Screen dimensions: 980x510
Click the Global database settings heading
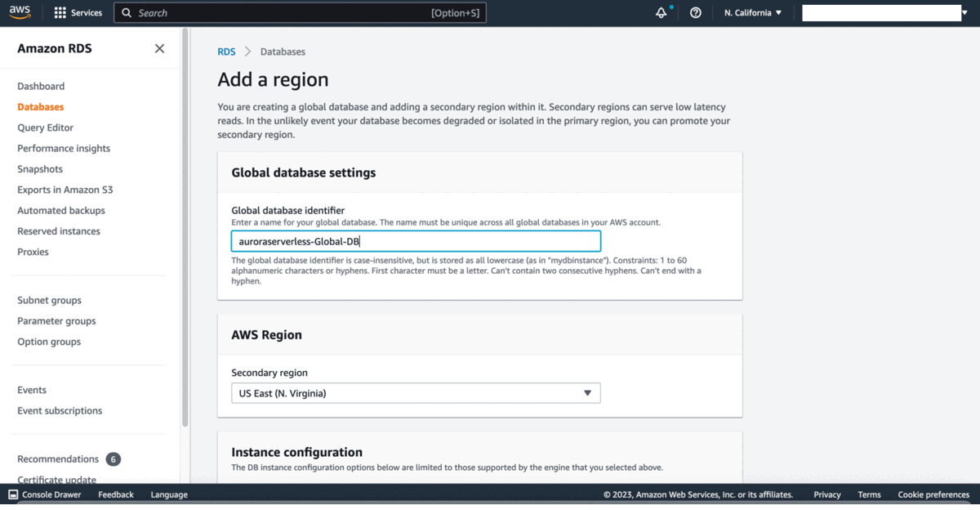304,172
